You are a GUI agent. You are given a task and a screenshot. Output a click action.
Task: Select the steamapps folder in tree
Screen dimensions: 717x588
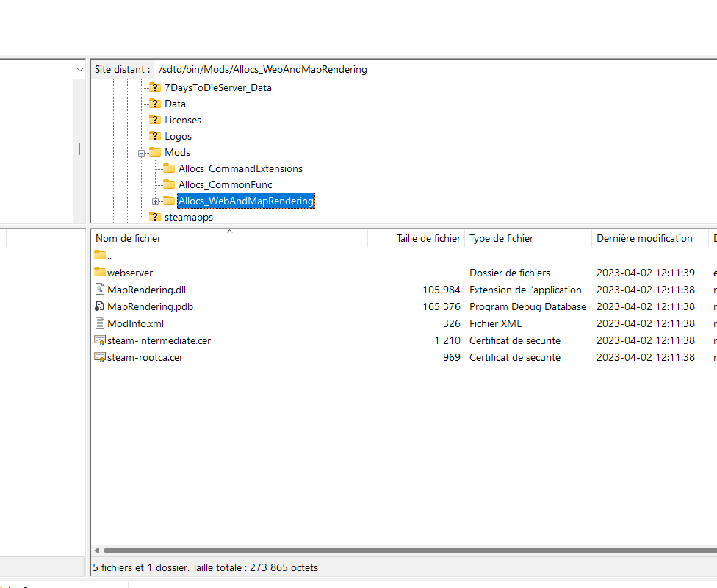188,217
